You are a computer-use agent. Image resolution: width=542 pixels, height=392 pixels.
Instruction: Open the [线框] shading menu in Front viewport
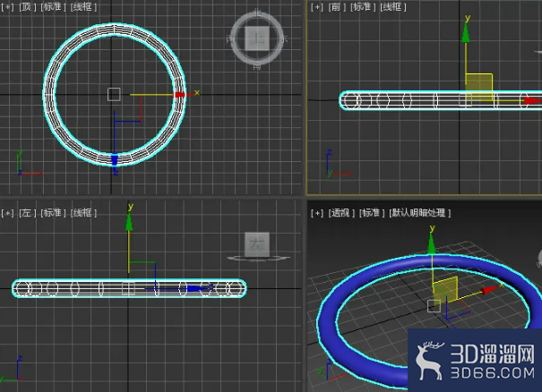pyautogui.click(x=392, y=7)
